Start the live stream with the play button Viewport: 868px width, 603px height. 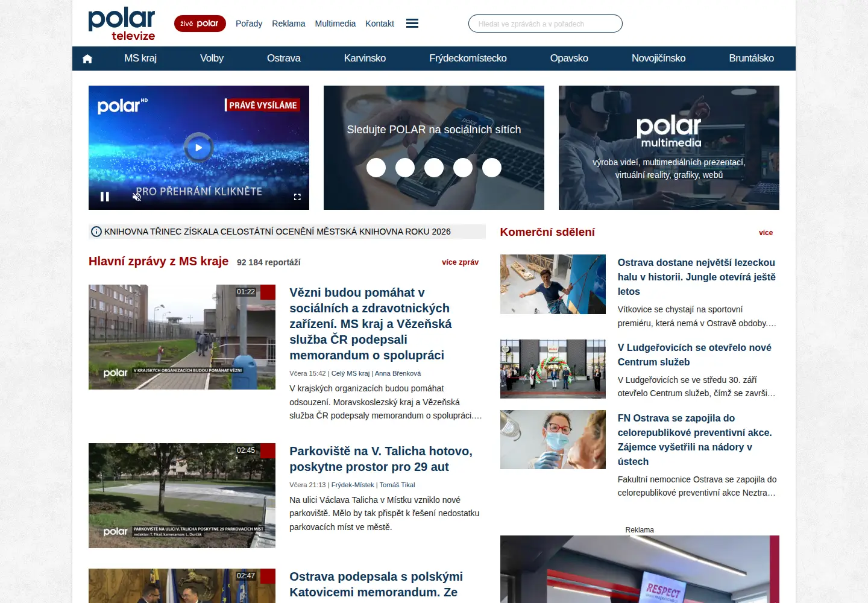click(x=198, y=147)
